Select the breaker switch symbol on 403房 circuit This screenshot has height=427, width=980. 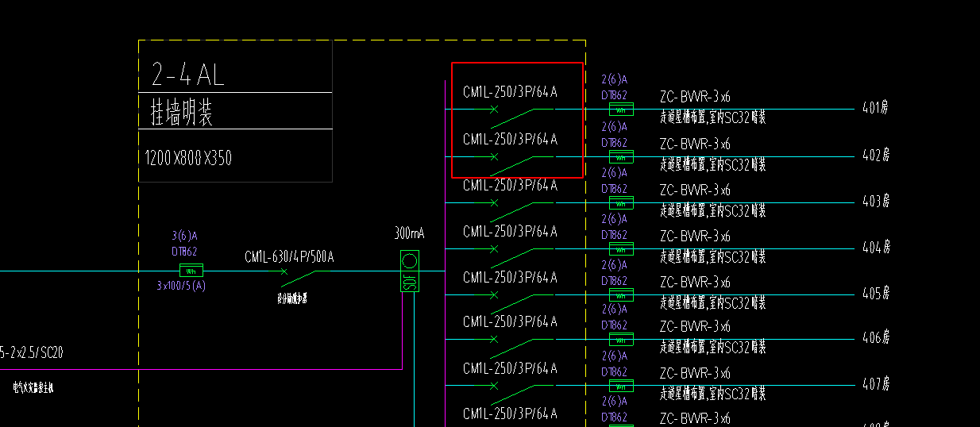(512, 210)
